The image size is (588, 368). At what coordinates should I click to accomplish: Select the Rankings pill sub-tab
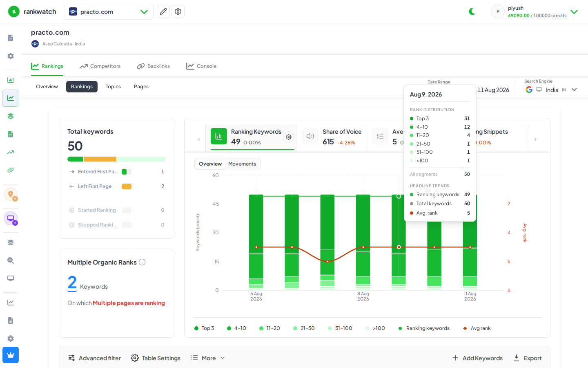[82, 87]
